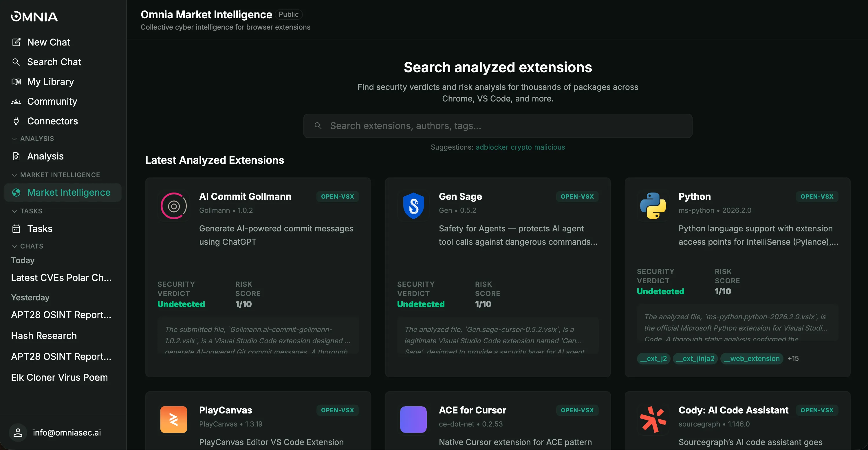Collapse the ANALYSIS section chevron
Image resolution: width=868 pixels, height=450 pixels.
[14, 138]
